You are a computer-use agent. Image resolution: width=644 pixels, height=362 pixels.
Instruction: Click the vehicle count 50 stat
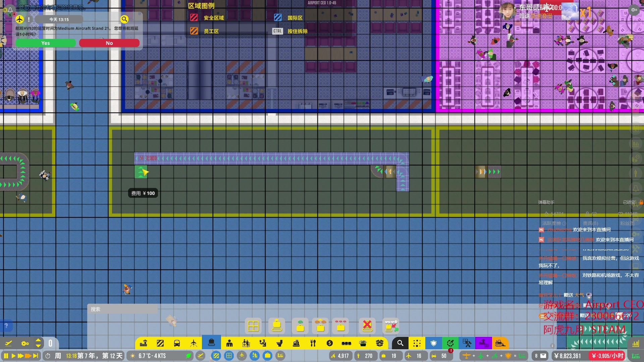tap(440, 356)
